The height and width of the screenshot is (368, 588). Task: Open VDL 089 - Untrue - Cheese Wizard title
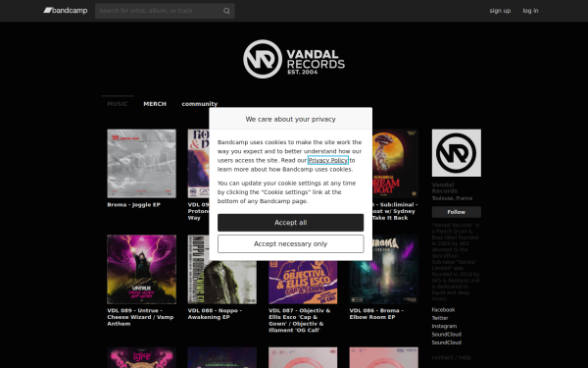point(140,317)
